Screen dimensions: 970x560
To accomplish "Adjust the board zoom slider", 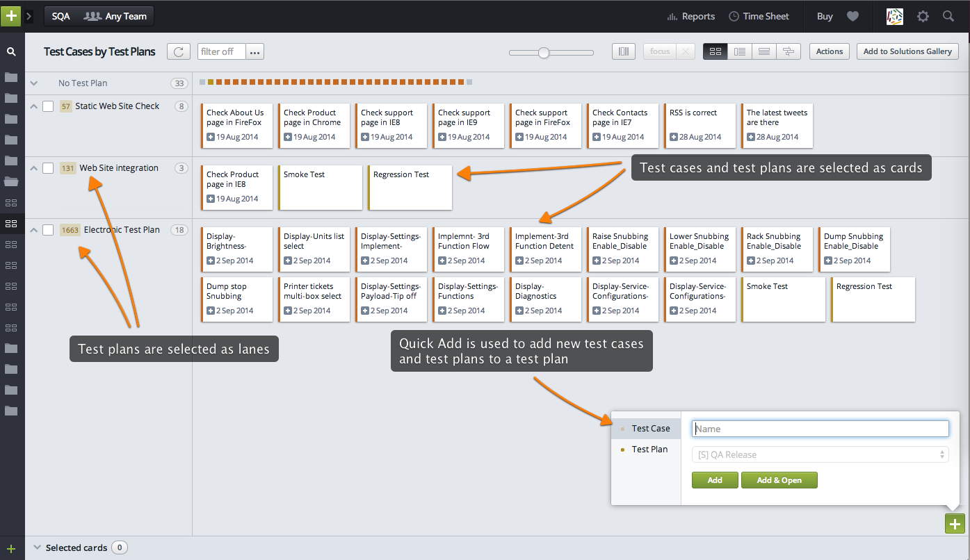I will coord(542,51).
